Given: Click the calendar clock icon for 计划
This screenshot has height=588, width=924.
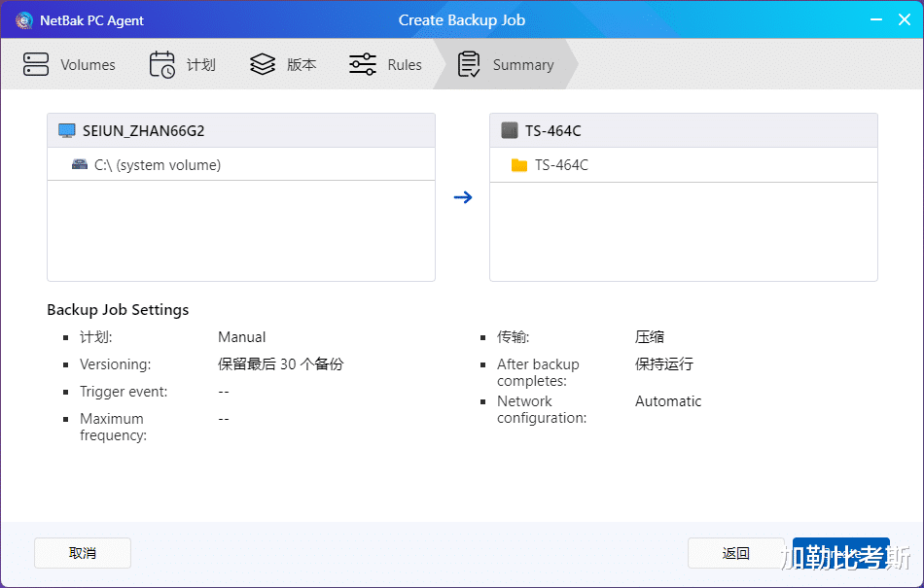Looking at the screenshot, I should point(162,64).
